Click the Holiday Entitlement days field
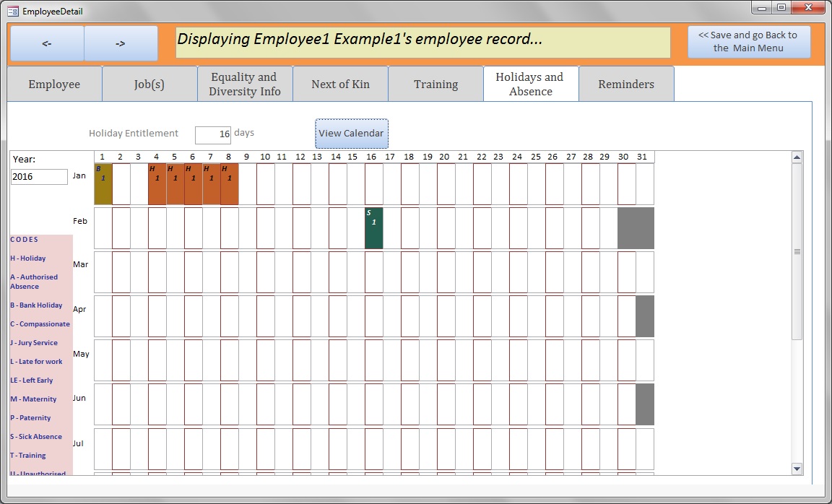Viewport: 832px width, 504px height. click(213, 134)
